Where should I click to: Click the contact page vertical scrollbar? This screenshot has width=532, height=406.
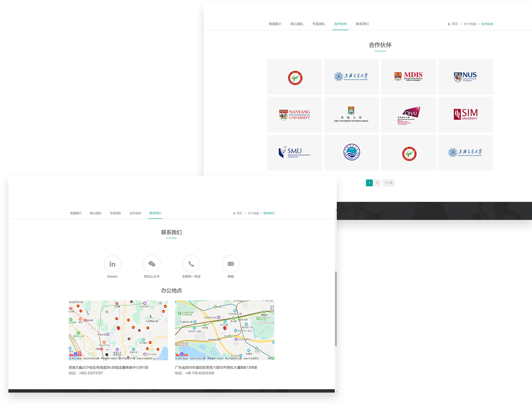pyautogui.click(x=336, y=308)
